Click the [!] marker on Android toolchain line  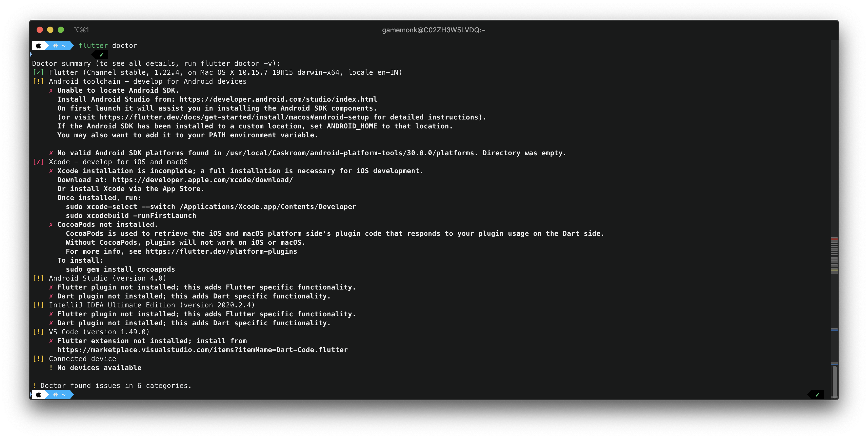point(38,81)
